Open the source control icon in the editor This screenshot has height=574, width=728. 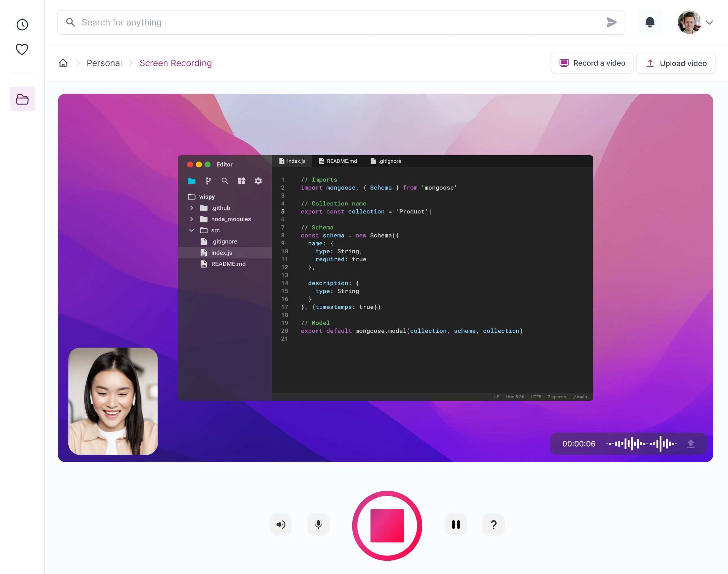(x=208, y=181)
